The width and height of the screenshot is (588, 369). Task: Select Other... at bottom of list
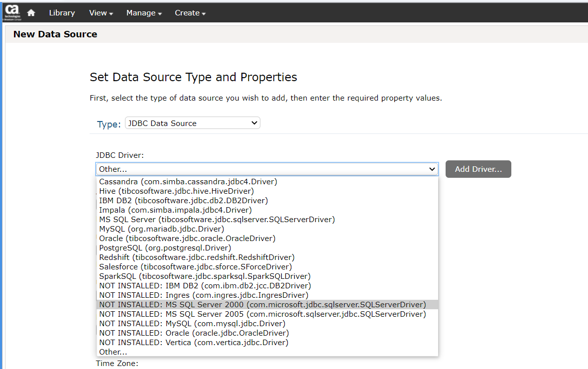click(x=113, y=352)
